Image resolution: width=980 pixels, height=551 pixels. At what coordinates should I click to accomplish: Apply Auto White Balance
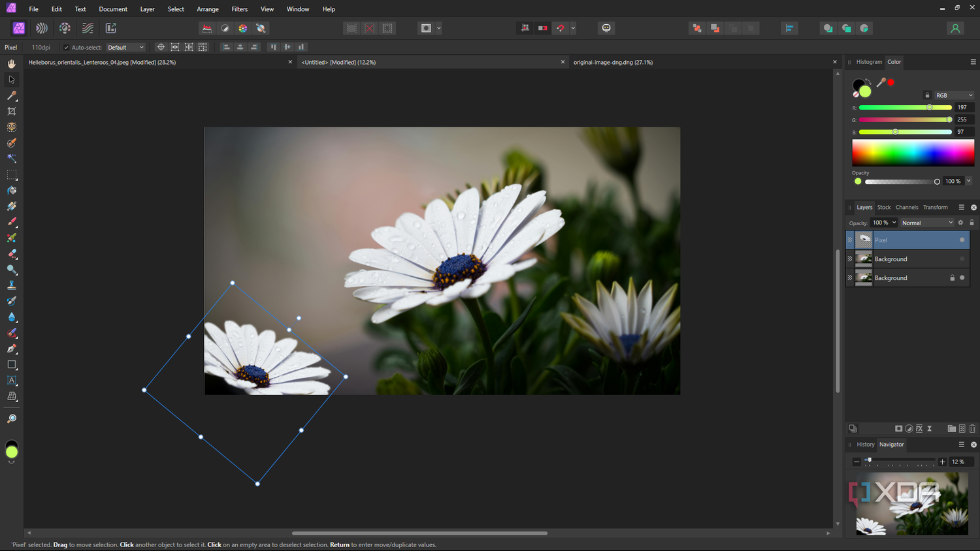coord(261,28)
